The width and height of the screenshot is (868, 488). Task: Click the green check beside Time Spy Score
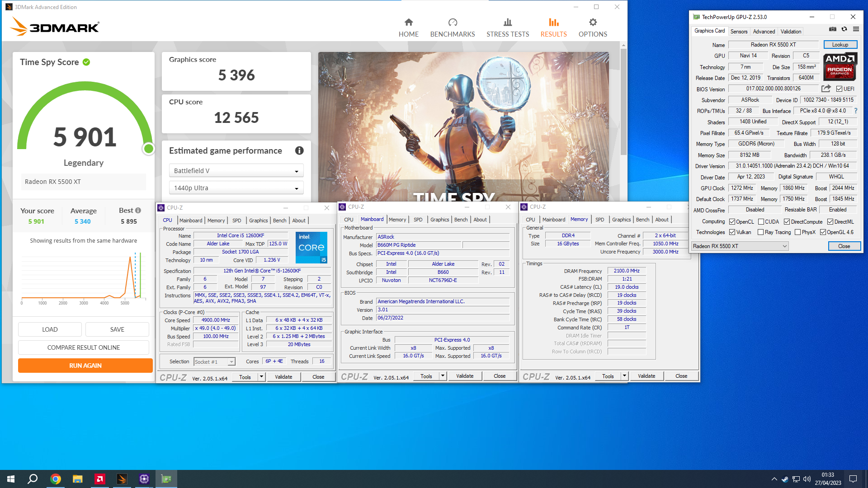(86, 62)
